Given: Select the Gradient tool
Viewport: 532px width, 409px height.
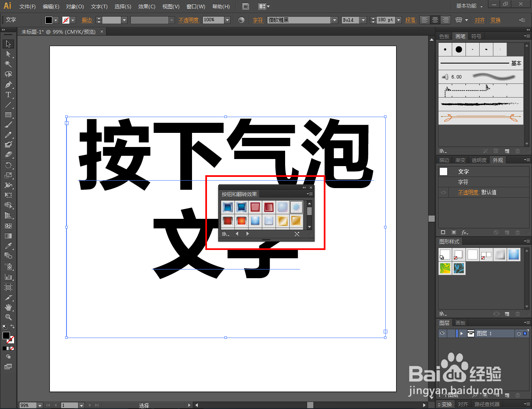Looking at the screenshot, I should (x=8, y=236).
